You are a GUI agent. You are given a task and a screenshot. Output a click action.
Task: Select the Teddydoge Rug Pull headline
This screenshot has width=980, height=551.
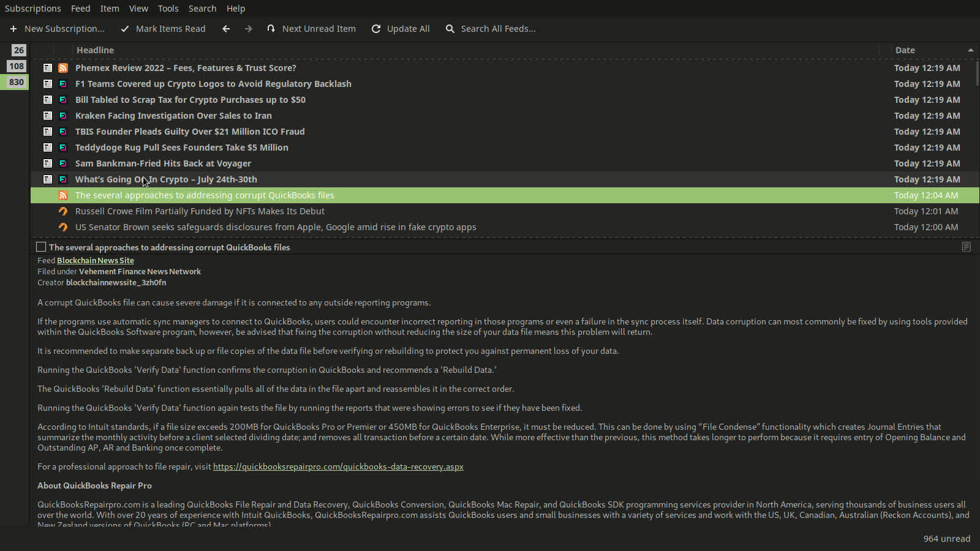coord(182,148)
